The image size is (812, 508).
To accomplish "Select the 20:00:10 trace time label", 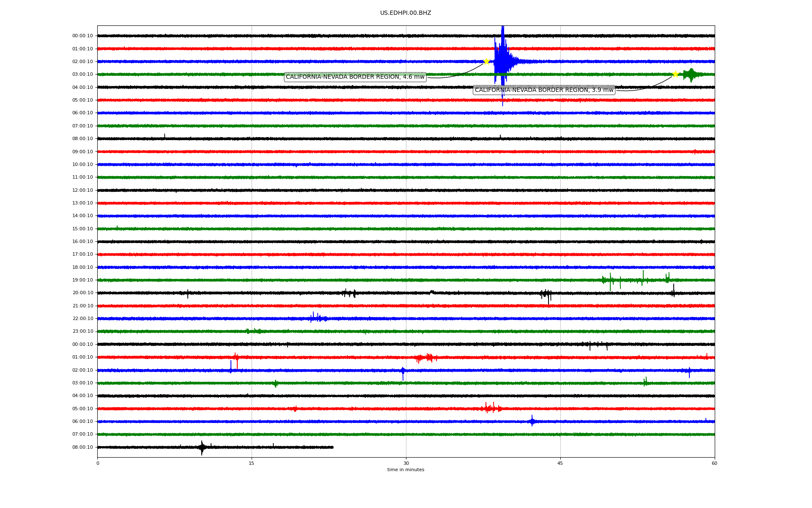I will 82,293.
